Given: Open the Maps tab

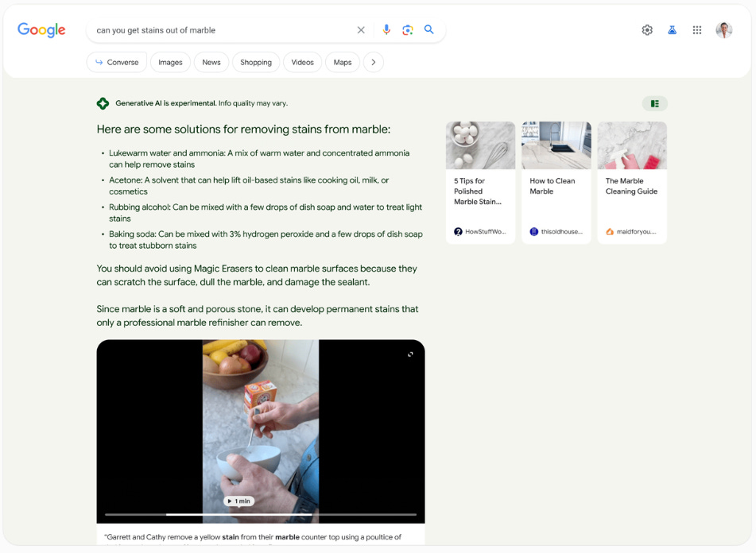Looking at the screenshot, I should [343, 62].
